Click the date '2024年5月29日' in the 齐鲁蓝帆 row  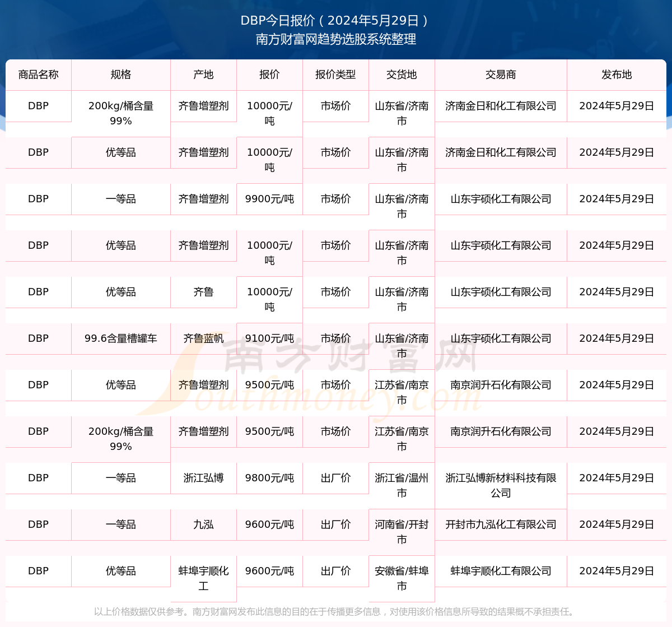coord(617,338)
